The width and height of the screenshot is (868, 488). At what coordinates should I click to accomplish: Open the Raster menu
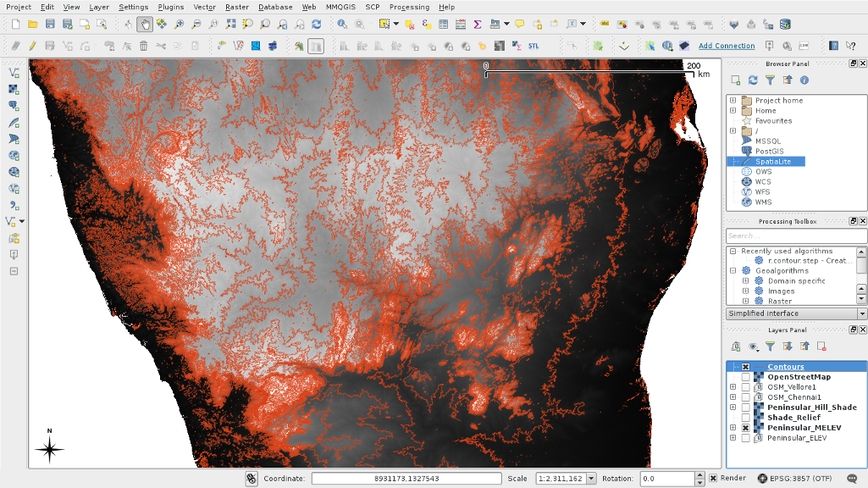pos(236,7)
